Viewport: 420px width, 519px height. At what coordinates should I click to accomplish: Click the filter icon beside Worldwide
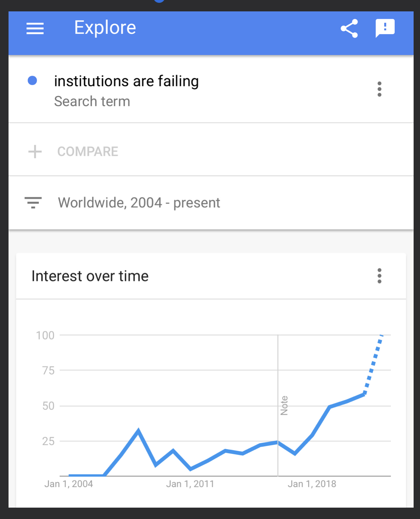coord(33,203)
